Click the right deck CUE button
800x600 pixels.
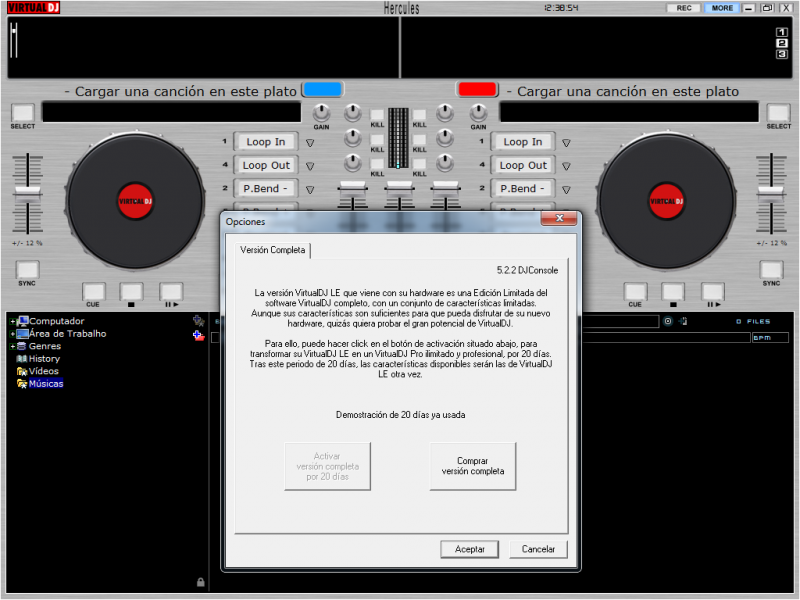click(635, 293)
